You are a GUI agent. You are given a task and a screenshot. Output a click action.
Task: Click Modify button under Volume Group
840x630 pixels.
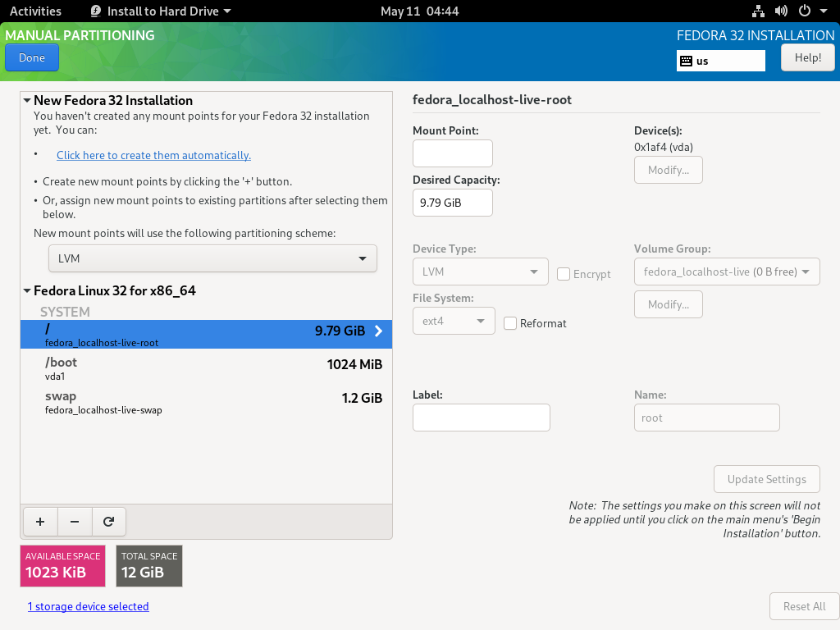coord(668,304)
